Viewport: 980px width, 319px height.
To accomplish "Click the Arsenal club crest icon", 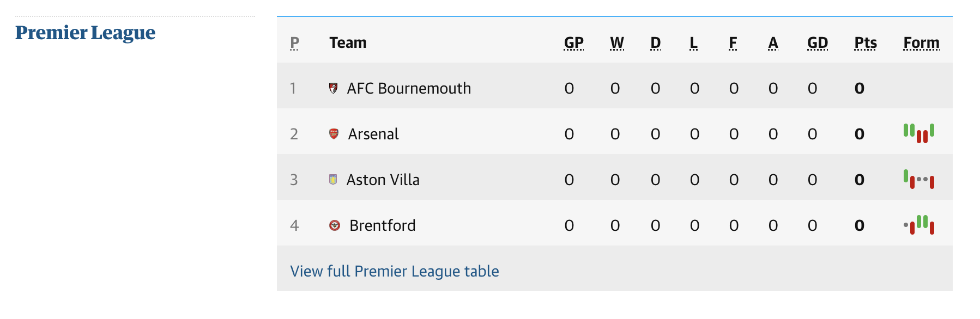I will tap(334, 134).
